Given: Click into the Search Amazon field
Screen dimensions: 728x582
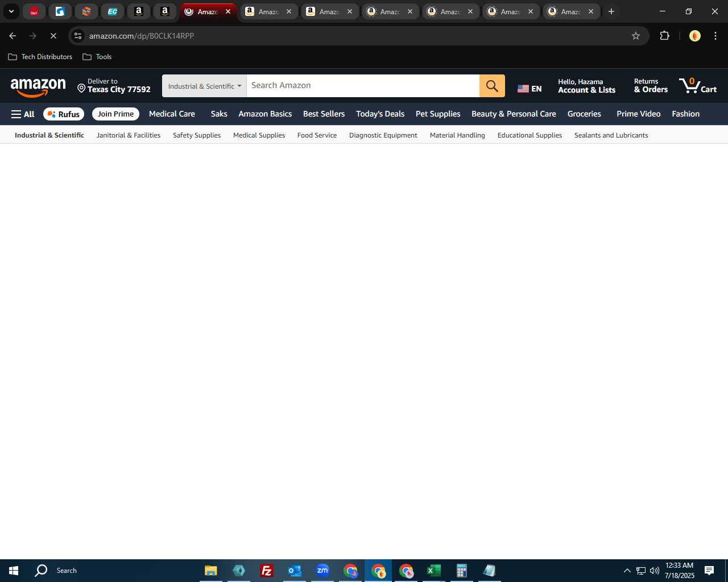Looking at the screenshot, I should coord(363,86).
